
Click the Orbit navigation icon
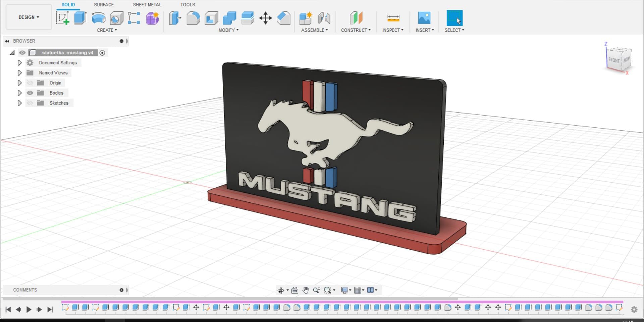[x=281, y=290]
